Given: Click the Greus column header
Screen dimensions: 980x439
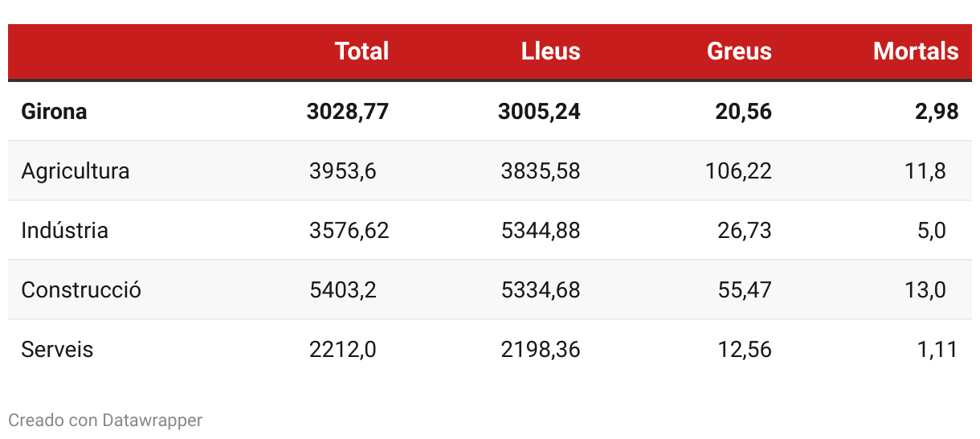Looking at the screenshot, I should click(x=739, y=51).
